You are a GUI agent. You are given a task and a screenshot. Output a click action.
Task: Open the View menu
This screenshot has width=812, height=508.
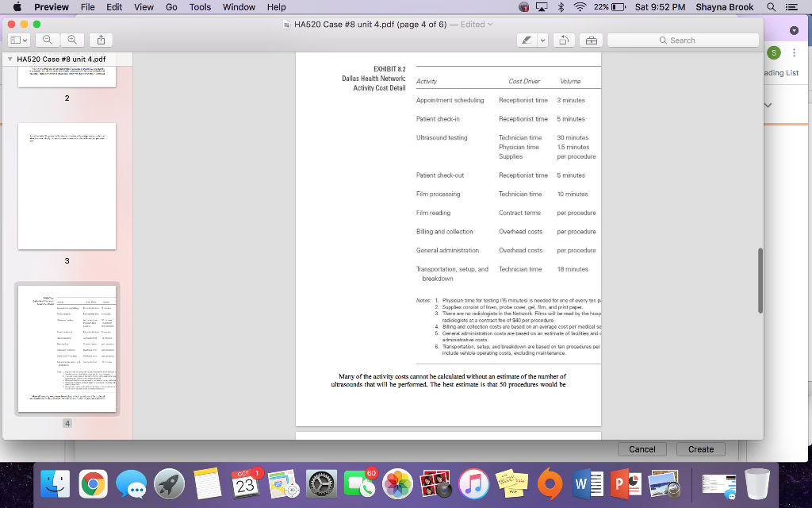(x=144, y=7)
